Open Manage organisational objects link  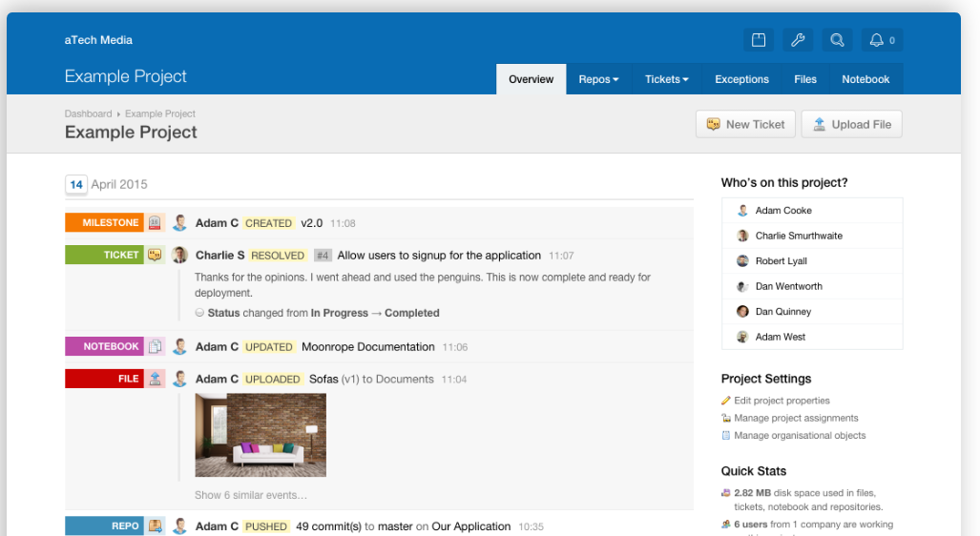tap(800, 436)
